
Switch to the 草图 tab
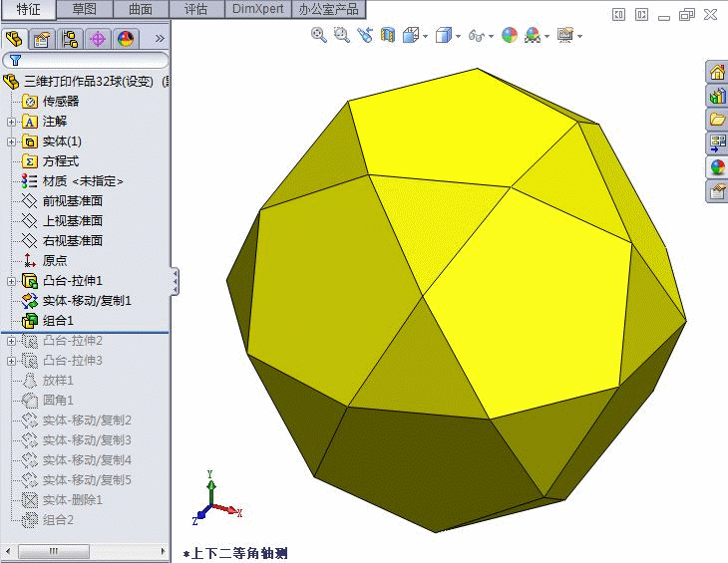click(85, 9)
